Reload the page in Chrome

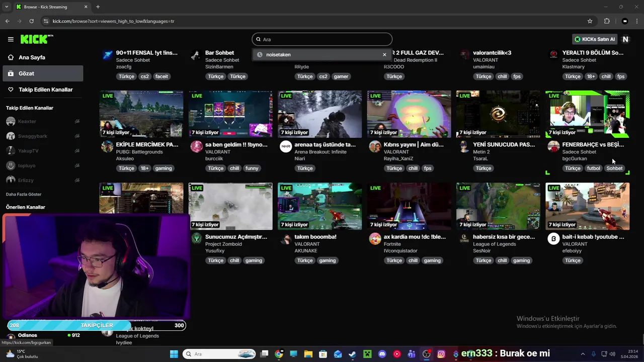[31, 21]
